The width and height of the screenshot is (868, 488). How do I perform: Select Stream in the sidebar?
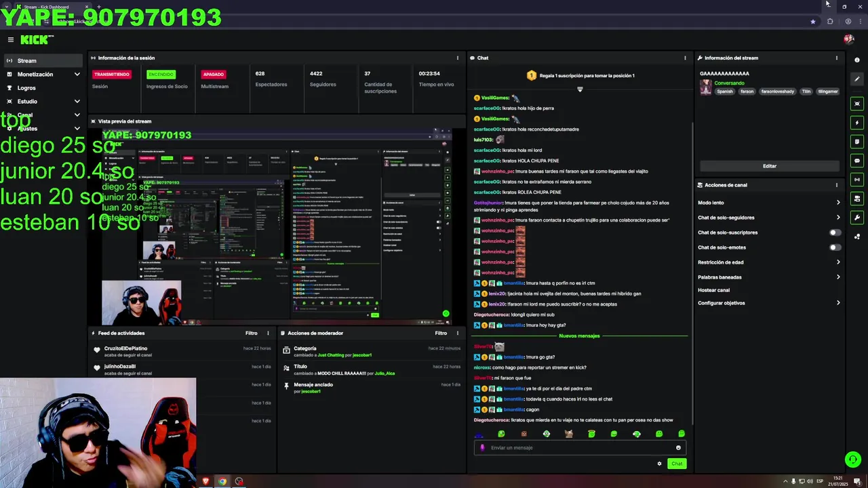click(43, 60)
